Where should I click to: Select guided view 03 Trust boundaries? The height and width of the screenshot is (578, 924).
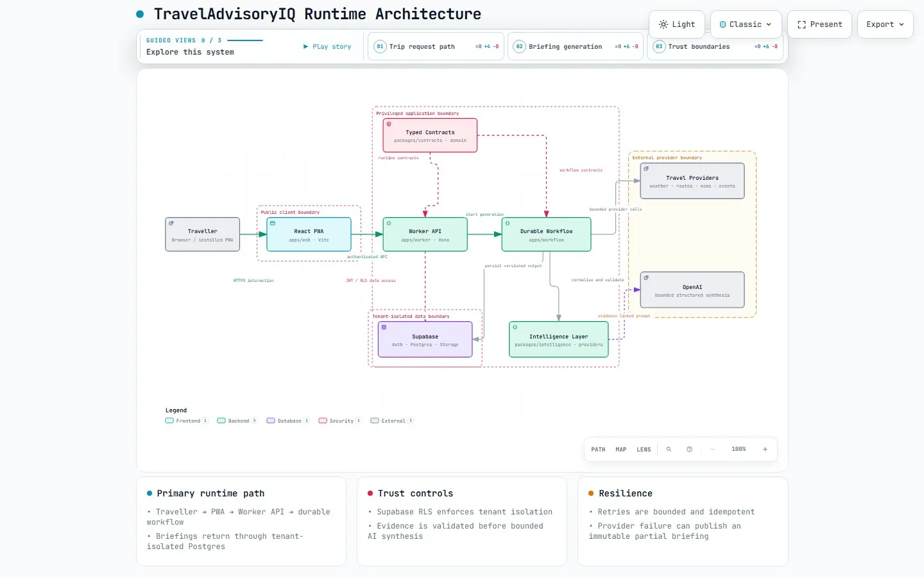pos(715,47)
